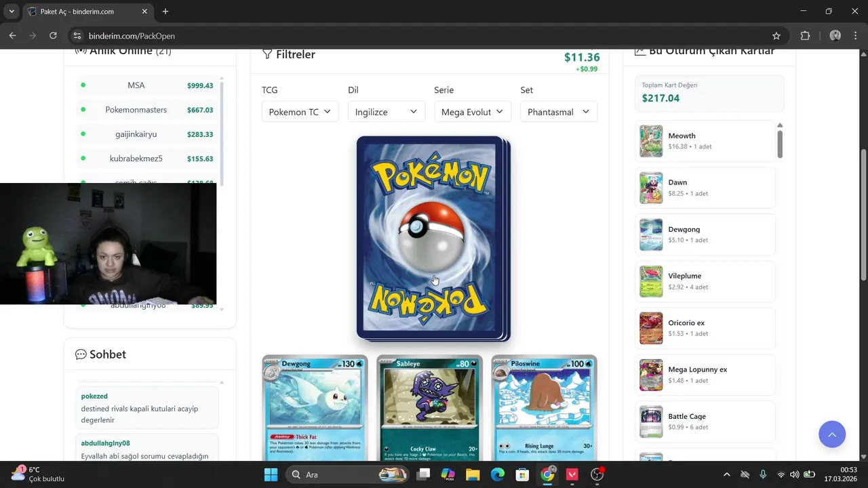Open File Explorer from the taskbar
This screenshot has width=868, height=488.
point(473,474)
